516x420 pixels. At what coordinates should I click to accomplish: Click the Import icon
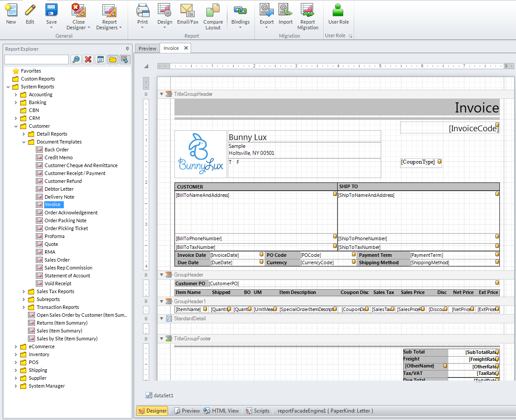click(x=286, y=10)
